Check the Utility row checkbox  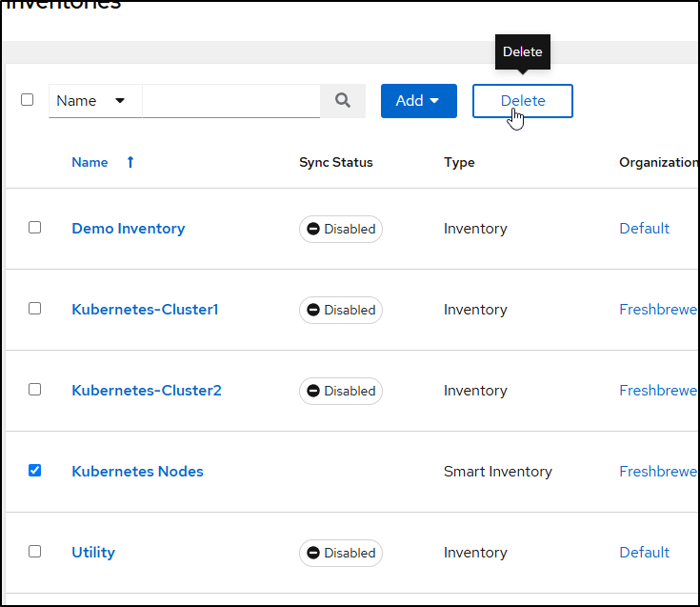pyautogui.click(x=35, y=551)
